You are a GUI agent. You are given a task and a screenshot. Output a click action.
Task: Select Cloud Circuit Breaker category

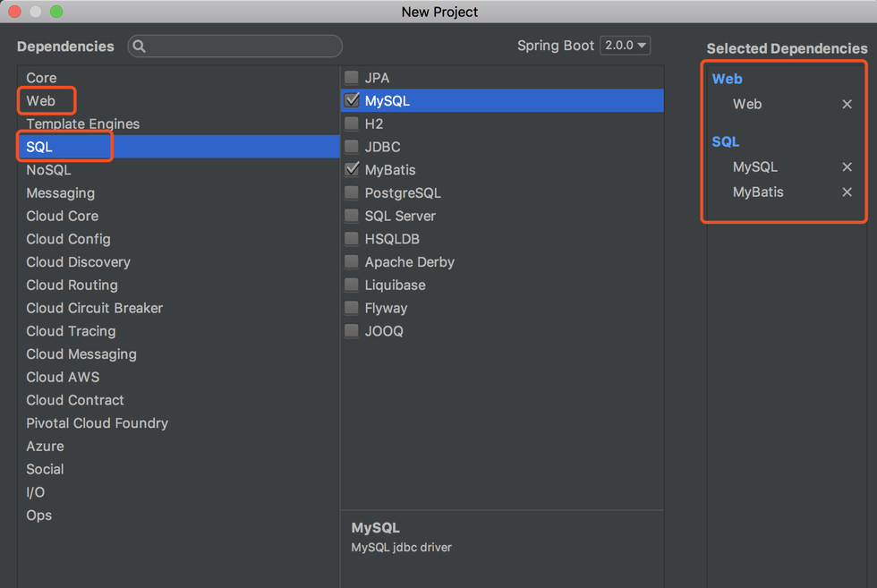click(178, 308)
